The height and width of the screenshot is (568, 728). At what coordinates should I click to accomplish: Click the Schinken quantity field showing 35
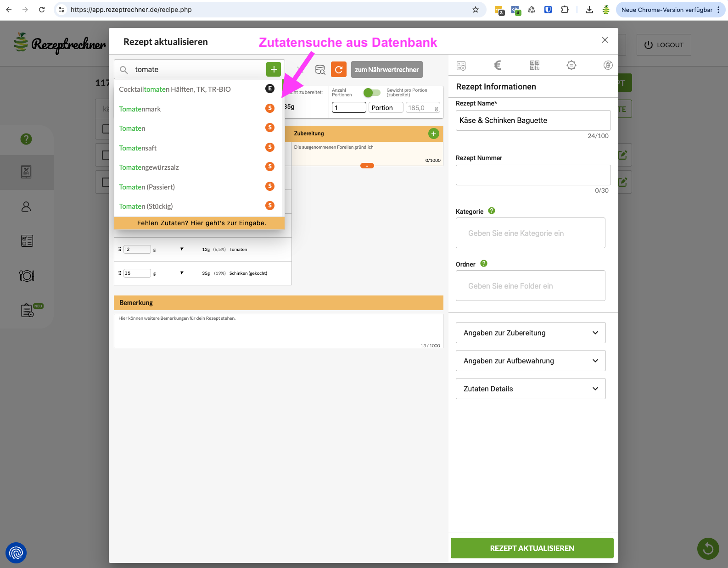(x=137, y=273)
